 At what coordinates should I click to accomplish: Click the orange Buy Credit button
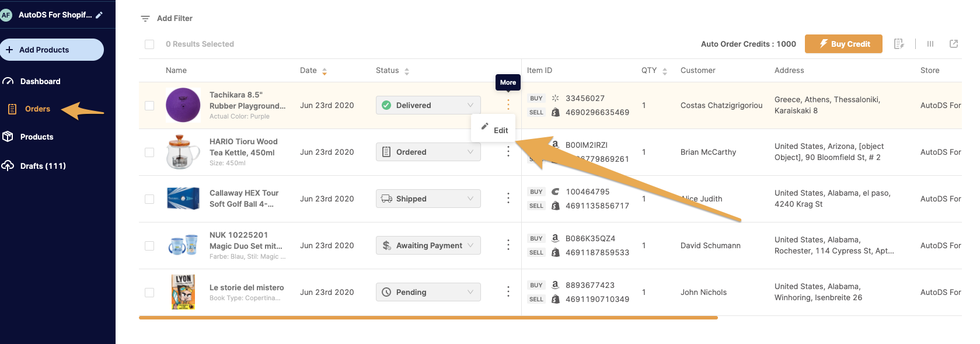pos(843,44)
